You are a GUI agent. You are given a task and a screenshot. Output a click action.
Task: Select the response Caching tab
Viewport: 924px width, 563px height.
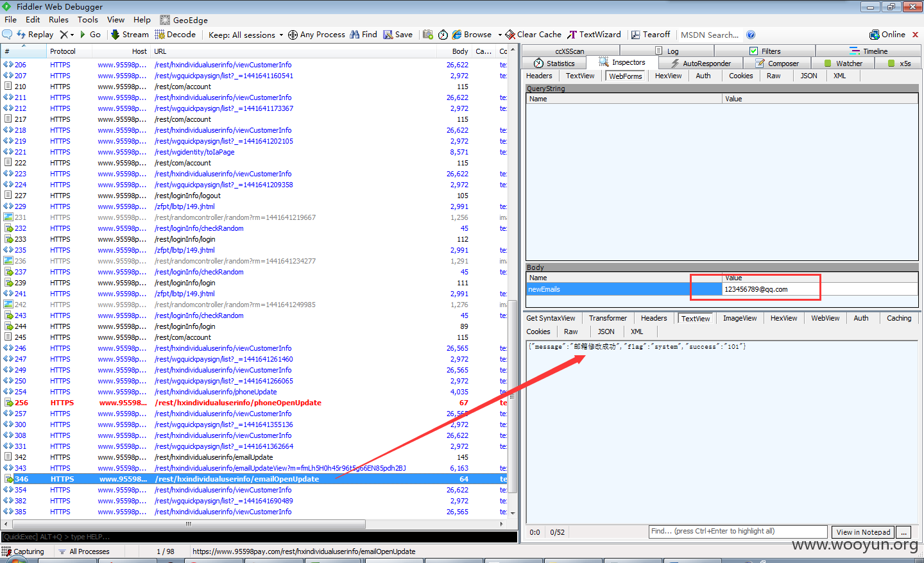[898, 318]
